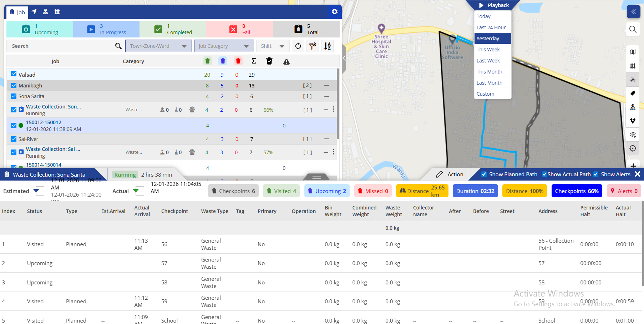Viewport: 644px width, 324px height.
Task: Click the refresh icon beside Shift
Action: pyautogui.click(x=298, y=46)
